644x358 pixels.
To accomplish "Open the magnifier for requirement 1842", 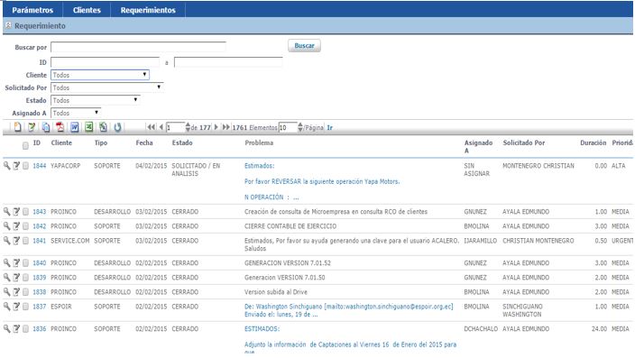I will point(6,225).
